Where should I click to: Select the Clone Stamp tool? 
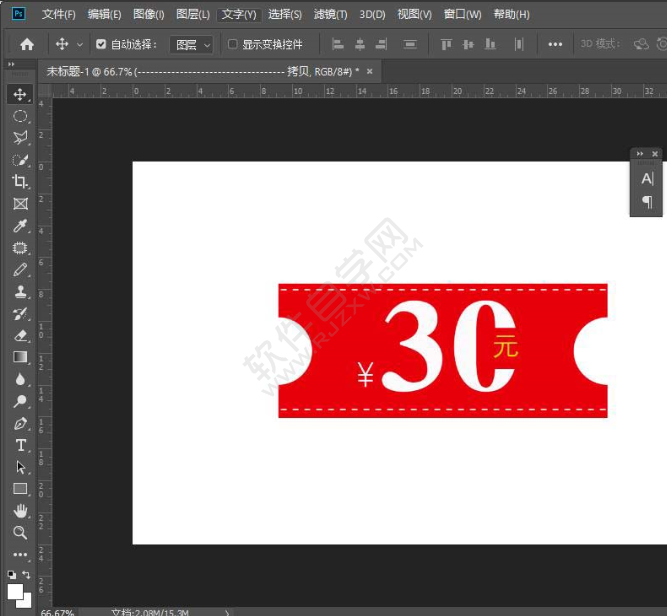click(20, 292)
